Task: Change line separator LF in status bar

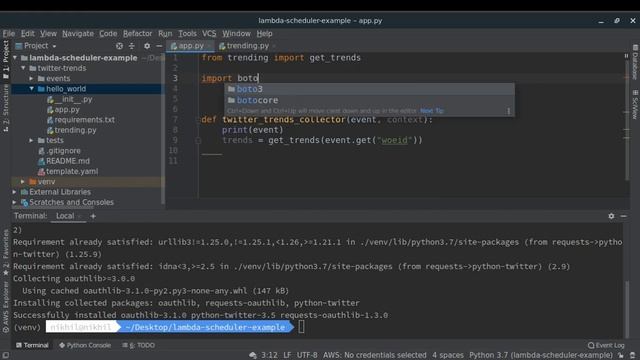Action: [x=287, y=355]
